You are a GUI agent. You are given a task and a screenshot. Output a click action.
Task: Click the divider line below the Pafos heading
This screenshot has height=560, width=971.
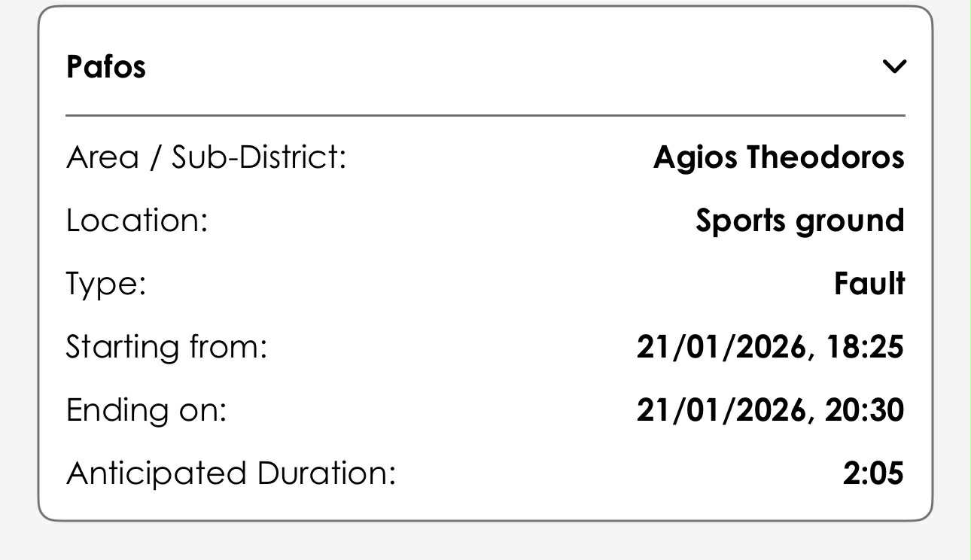coord(485,116)
